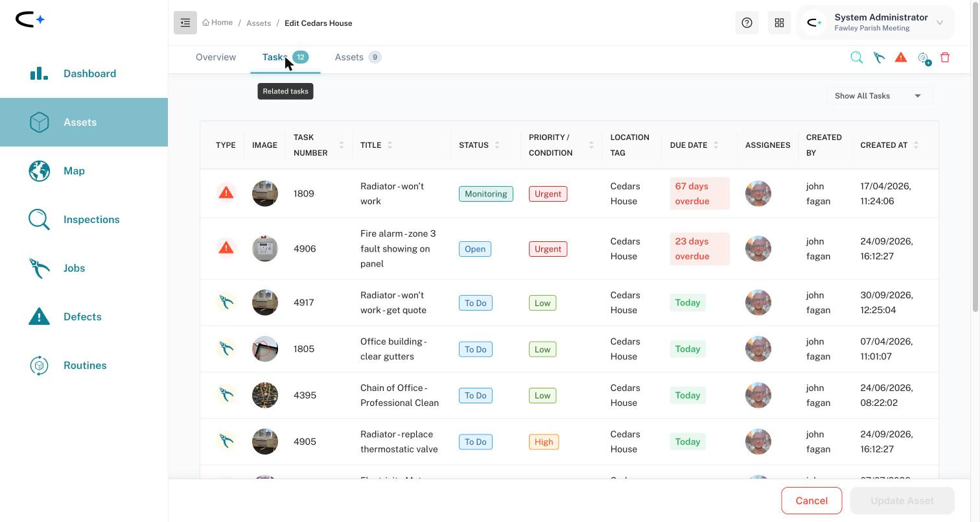
Task: Sort by Status column
Action: 497,145
